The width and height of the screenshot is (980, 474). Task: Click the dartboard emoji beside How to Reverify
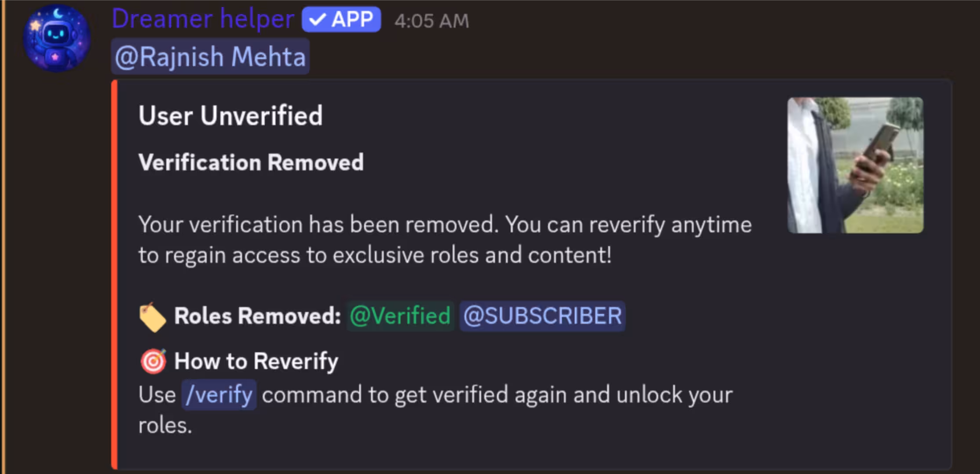(153, 361)
